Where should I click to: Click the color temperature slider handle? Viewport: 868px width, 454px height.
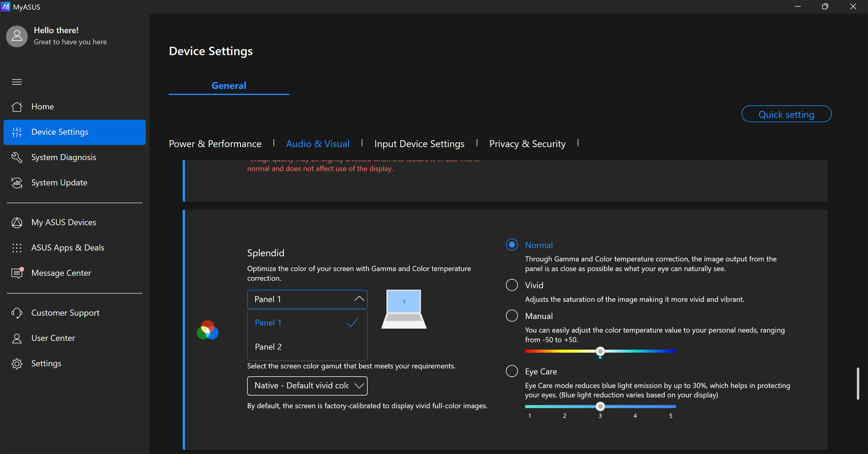600,351
